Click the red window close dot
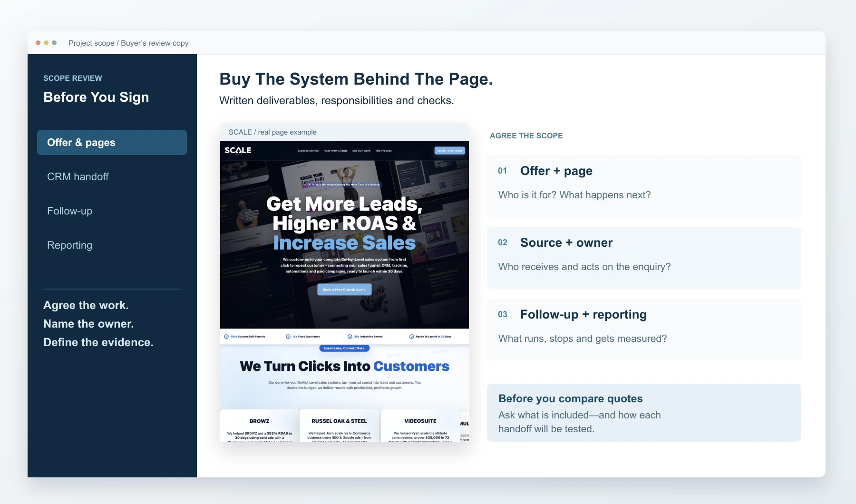856x504 pixels. [x=38, y=43]
